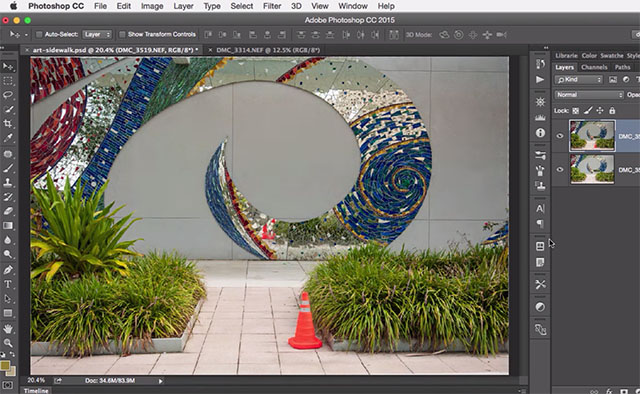Screen dimensions: 640x394
Task: Select the Blur tool
Action: pos(8,240)
